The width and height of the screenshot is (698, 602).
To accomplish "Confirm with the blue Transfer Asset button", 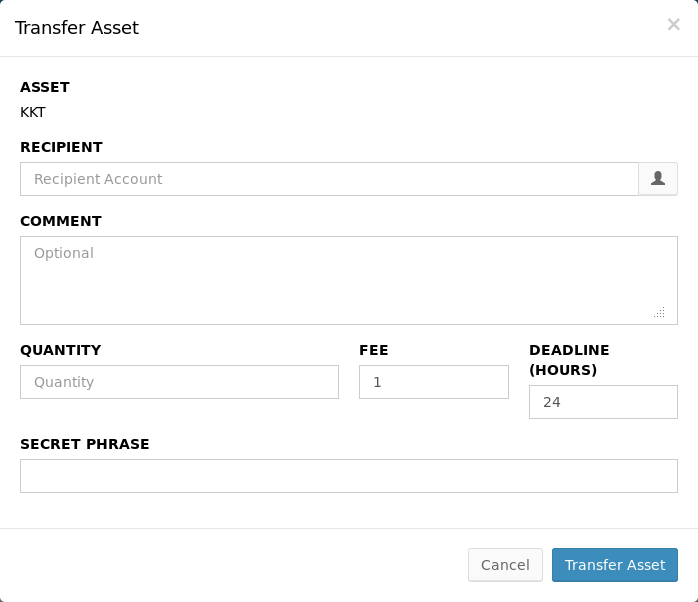I will [x=615, y=565].
